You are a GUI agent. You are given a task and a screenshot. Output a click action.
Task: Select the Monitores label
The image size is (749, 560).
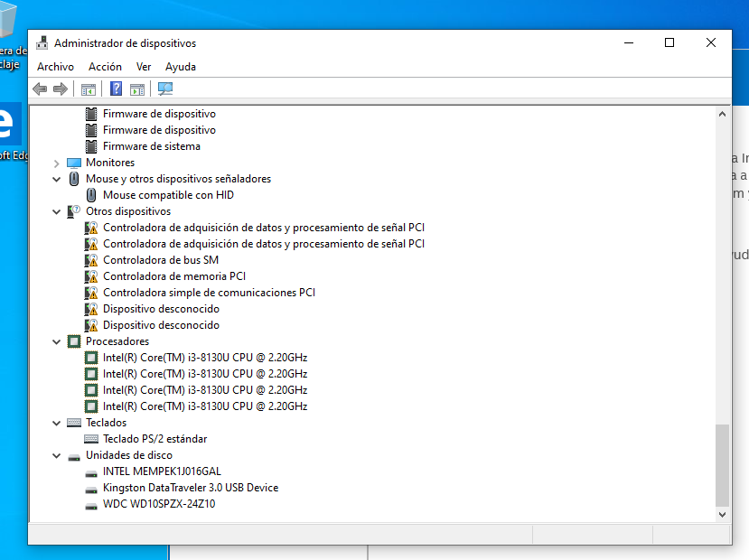coord(110,163)
